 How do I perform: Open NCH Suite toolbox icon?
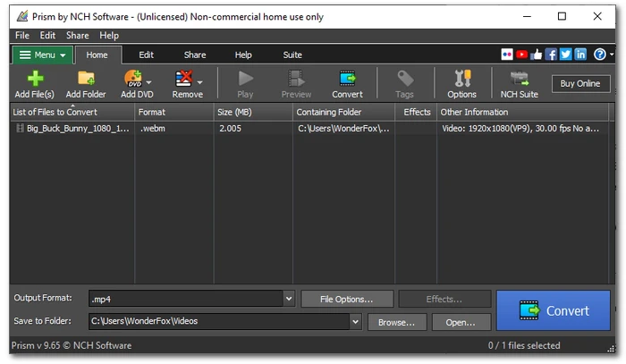[520, 78]
